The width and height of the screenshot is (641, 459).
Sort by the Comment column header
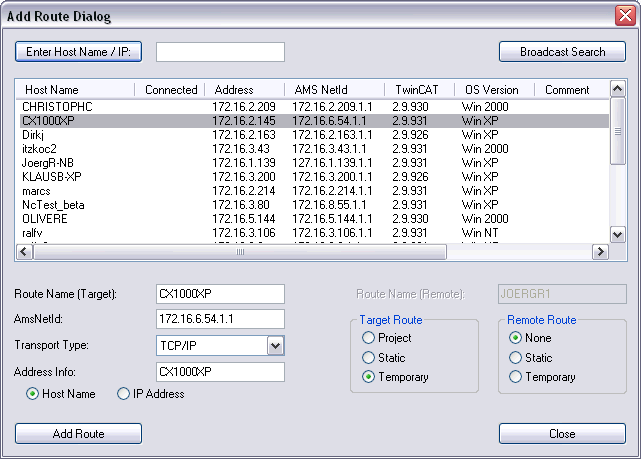(572, 90)
